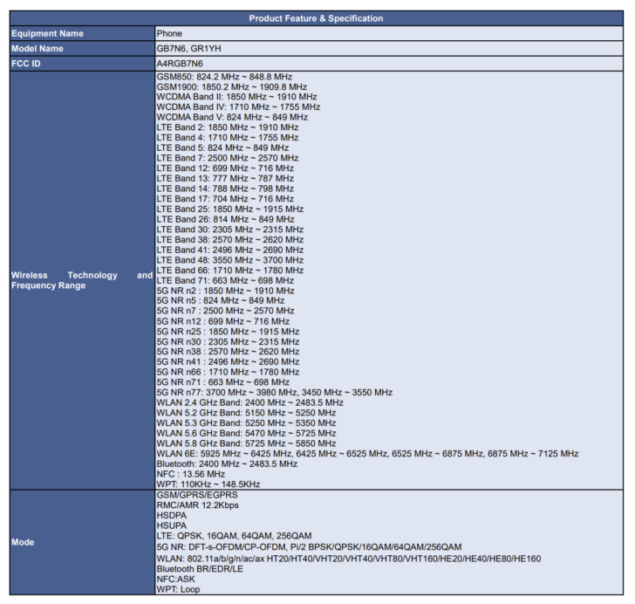Select the 'WLAN 6E' frequency line
635x604 pixels.
[368, 454]
